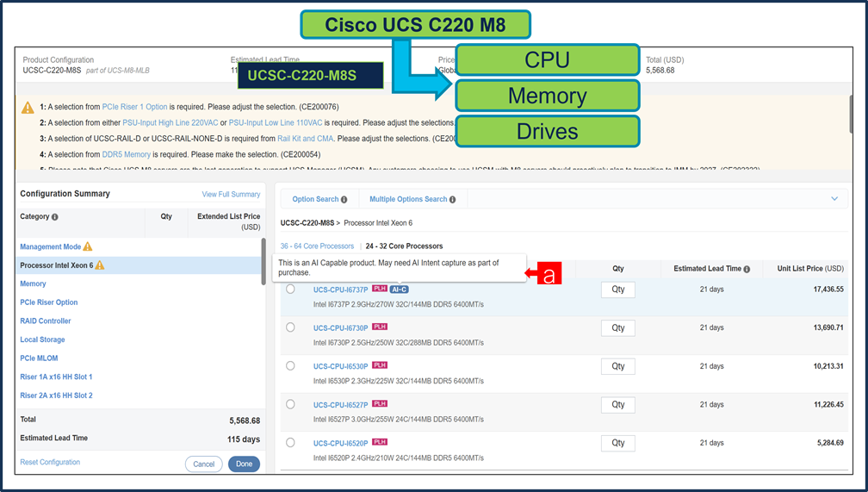Click Qty field for UCS-CPU-I6730P

pos(617,328)
